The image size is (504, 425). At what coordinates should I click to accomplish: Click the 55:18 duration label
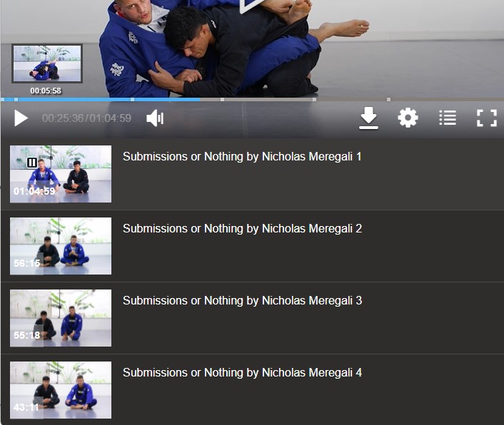(x=26, y=335)
